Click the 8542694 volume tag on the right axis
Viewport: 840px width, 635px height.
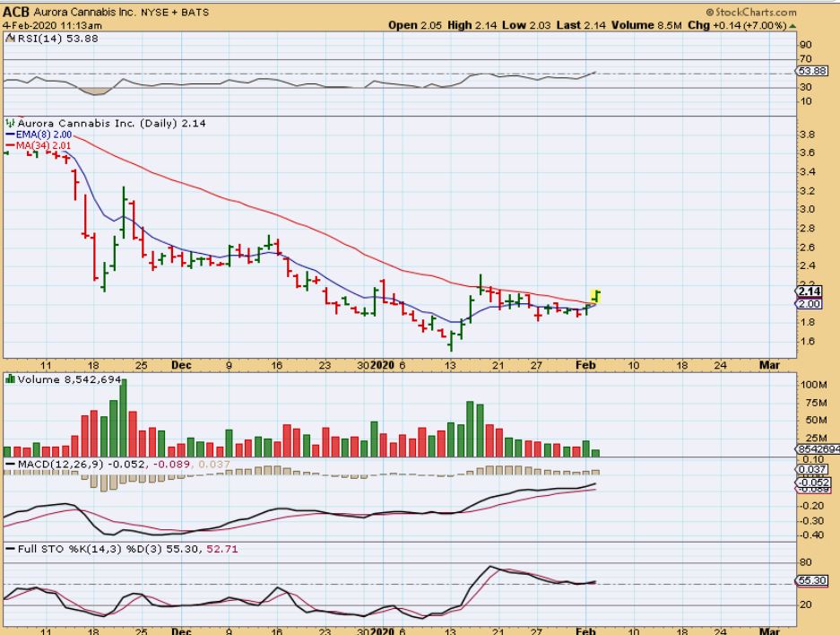click(818, 449)
